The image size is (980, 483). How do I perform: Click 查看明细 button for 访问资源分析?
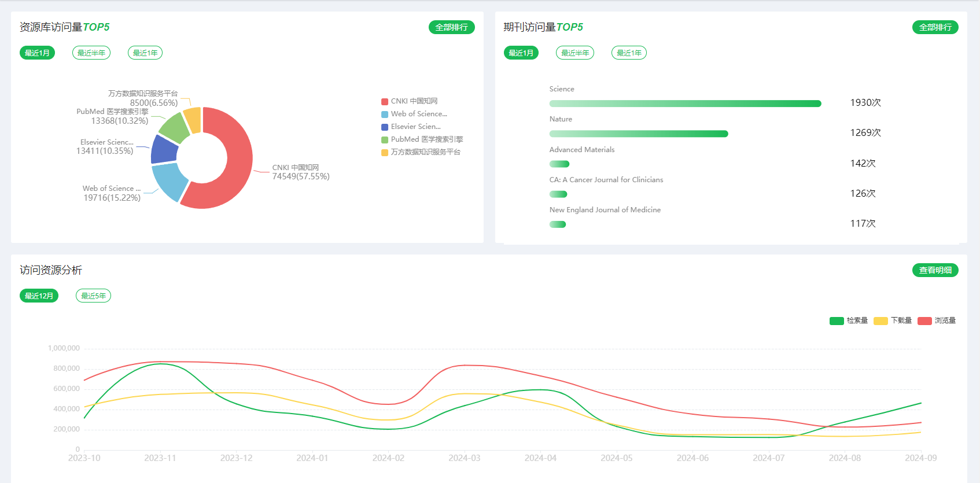[x=935, y=270]
